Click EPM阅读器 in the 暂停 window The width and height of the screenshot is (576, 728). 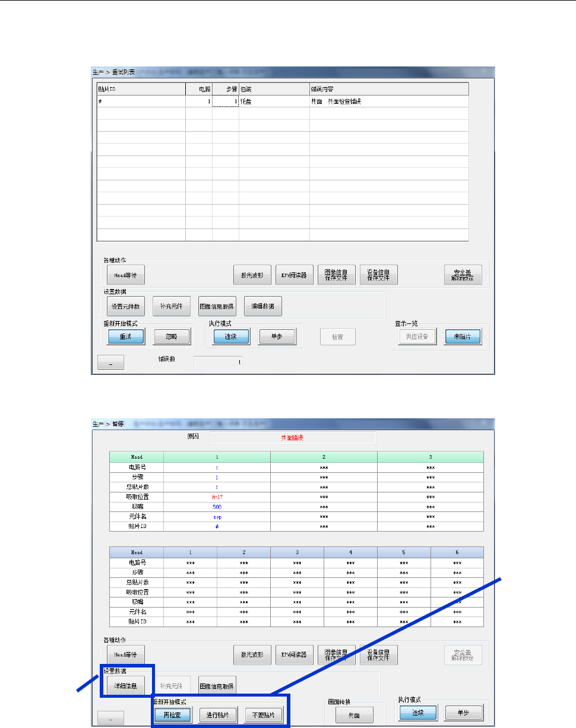(x=295, y=654)
